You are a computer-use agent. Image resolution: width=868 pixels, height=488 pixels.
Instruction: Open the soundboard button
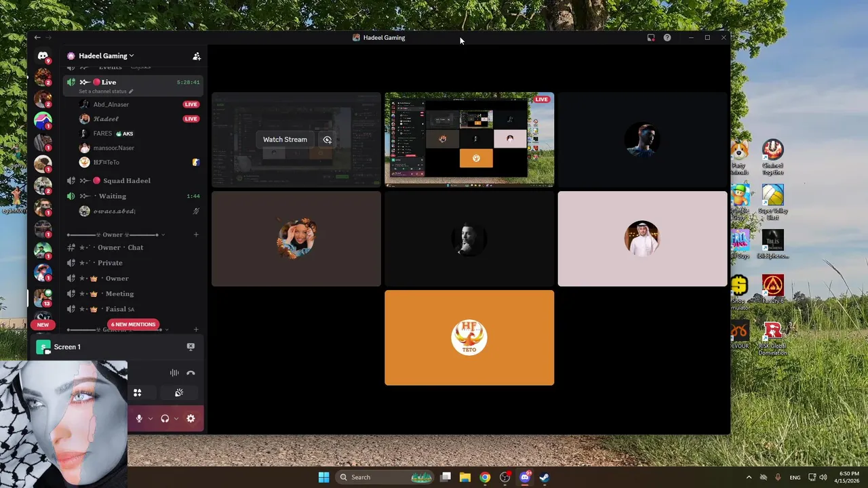[x=179, y=392]
